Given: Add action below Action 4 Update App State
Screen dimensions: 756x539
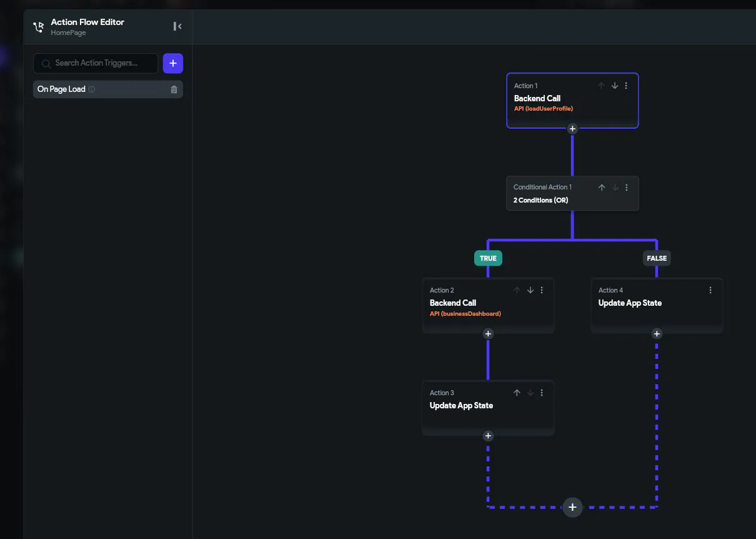Looking at the screenshot, I should (x=657, y=334).
